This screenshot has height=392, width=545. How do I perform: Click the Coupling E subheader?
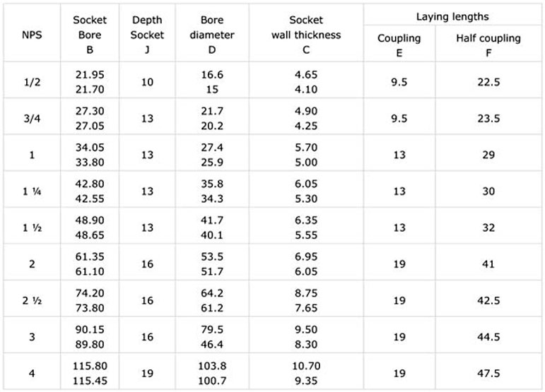click(399, 45)
